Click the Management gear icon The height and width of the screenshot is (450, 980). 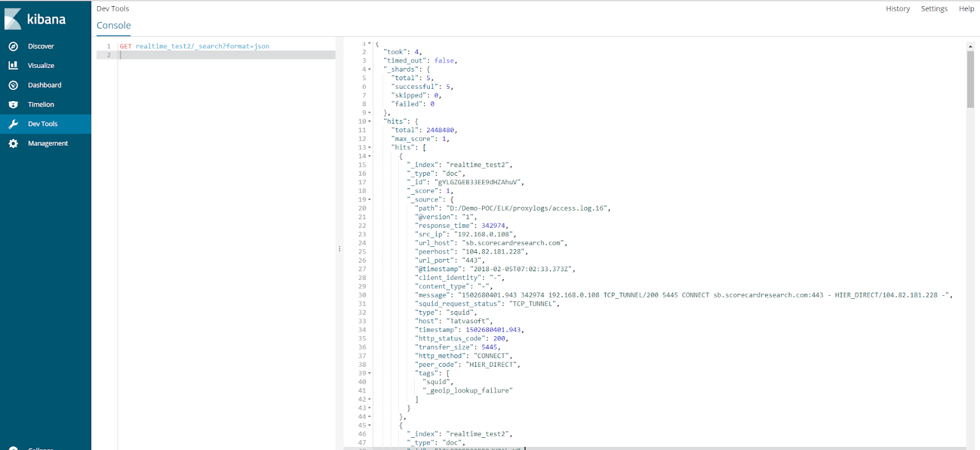[x=13, y=143]
